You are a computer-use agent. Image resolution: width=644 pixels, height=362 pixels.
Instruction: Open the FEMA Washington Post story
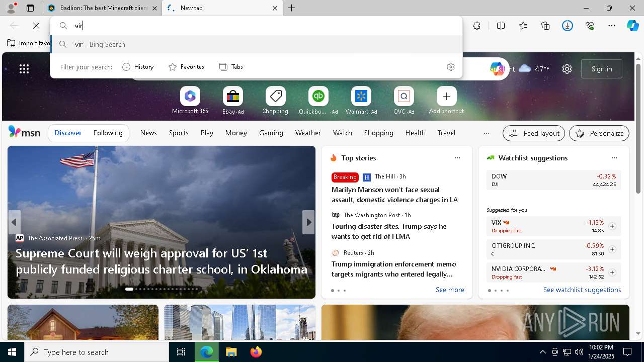tap(389, 231)
